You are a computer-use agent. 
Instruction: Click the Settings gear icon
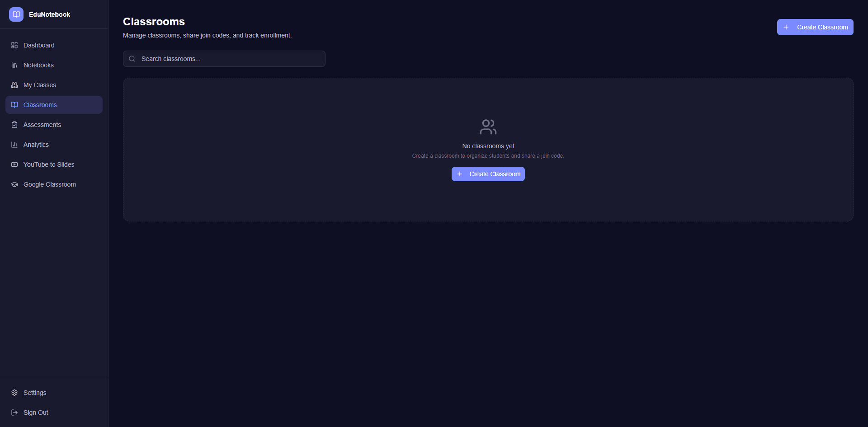[x=14, y=393]
